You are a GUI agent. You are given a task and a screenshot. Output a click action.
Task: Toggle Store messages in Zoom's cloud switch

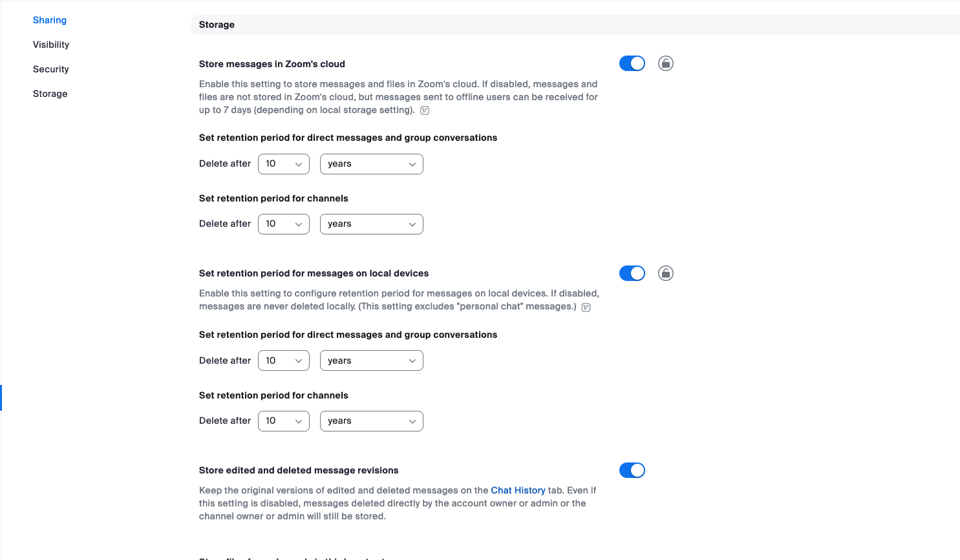tap(632, 63)
